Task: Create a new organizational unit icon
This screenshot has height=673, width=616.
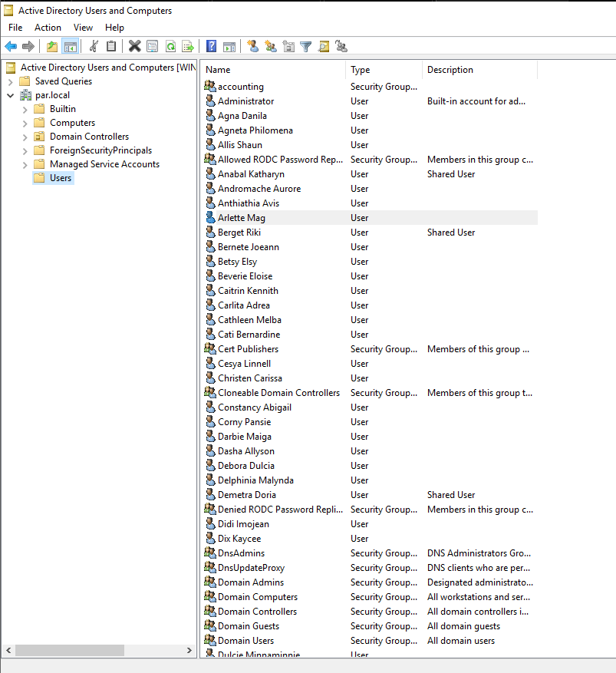Action: (x=288, y=46)
